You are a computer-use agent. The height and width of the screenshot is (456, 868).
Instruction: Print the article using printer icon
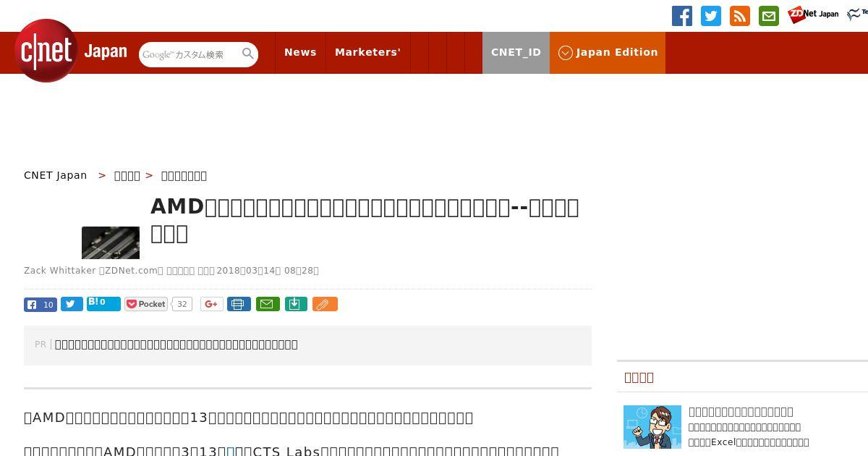[239, 304]
